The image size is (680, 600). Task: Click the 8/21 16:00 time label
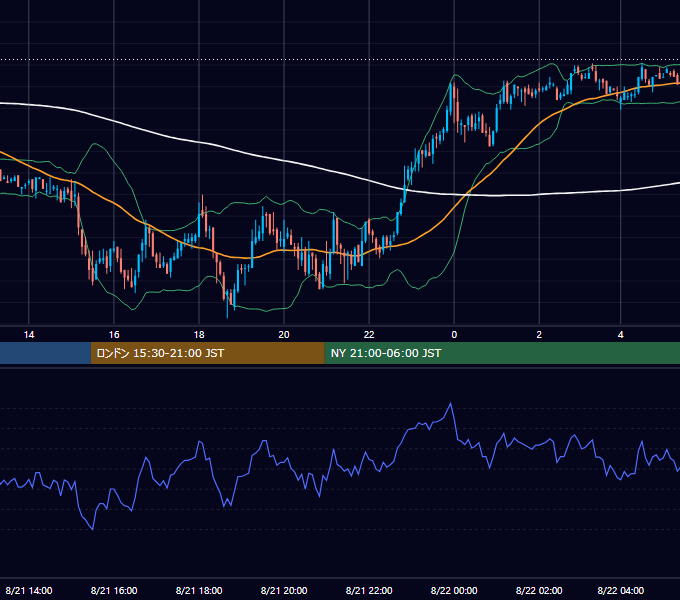[114, 590]
